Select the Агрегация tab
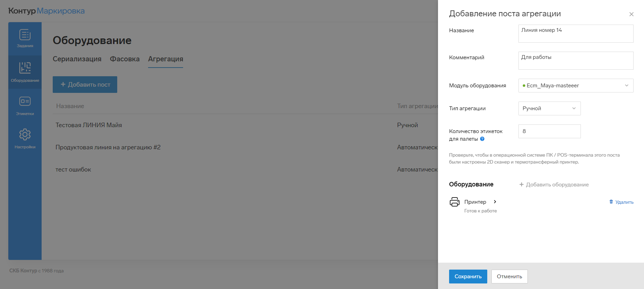This screenshot has width=644, height=289. click(165, 59)
